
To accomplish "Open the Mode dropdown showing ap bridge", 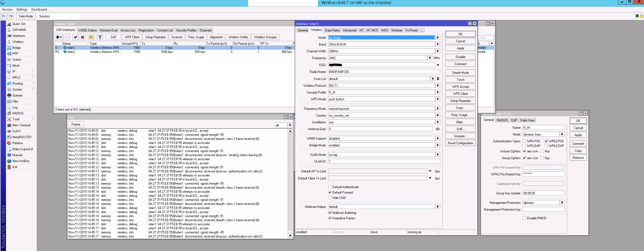I will point(437,37).
